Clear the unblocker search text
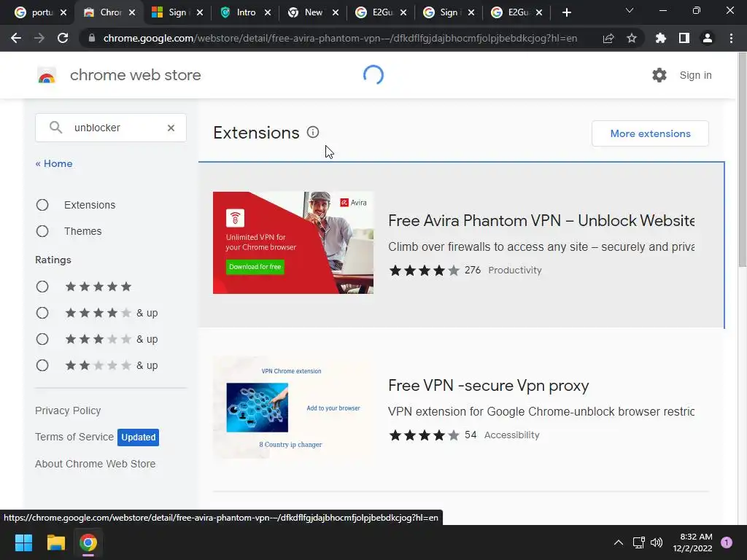The image size is (747, 560). coord(171,128)
